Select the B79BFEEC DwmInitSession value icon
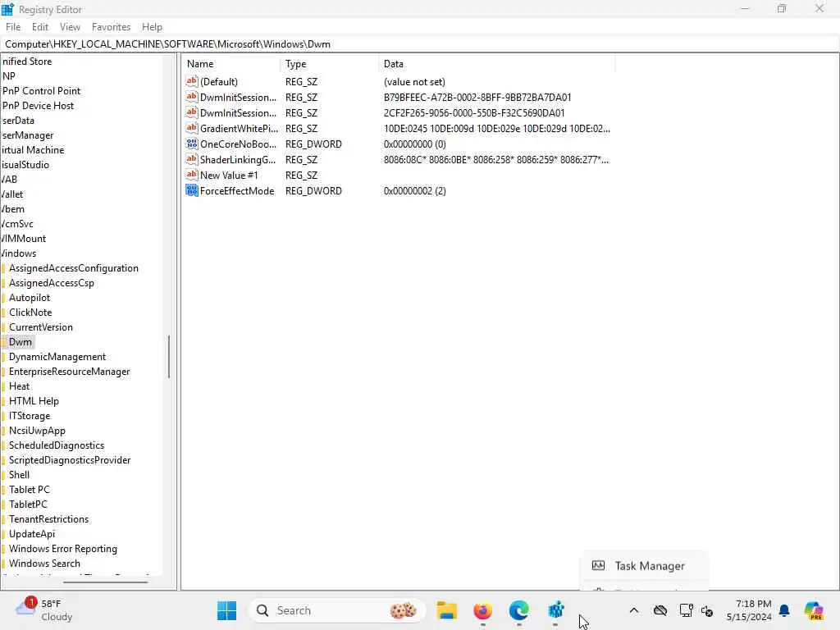This screenshot has height=630, width=840. coord(192,97)
